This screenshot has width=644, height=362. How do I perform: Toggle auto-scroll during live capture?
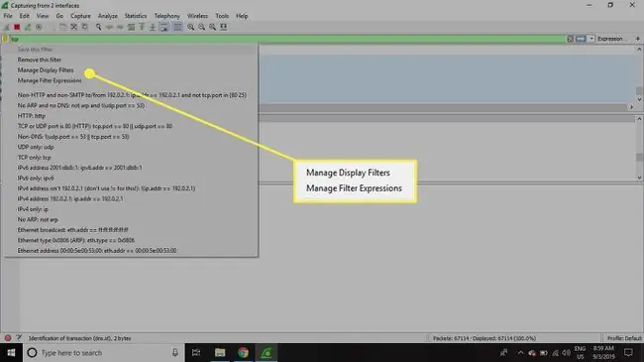163,27
